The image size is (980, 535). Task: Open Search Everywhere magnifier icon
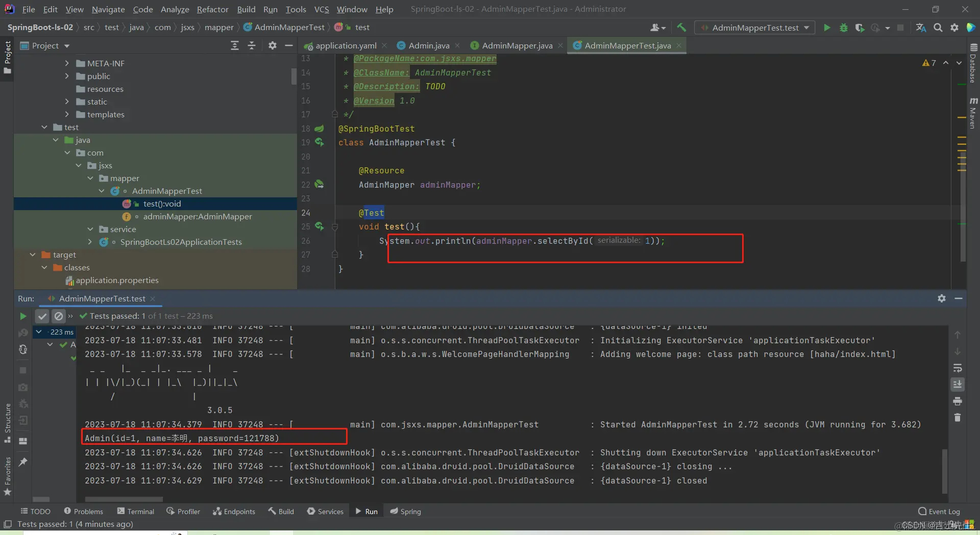point(938,28)
